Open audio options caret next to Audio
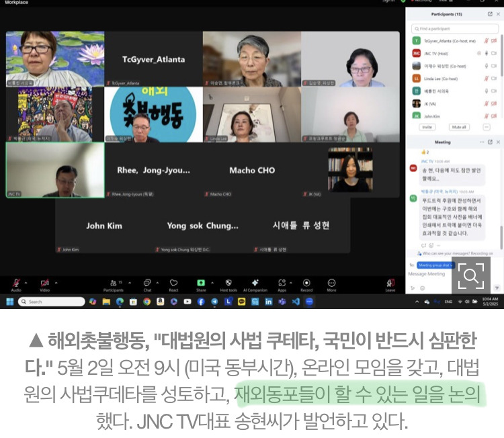This screenshot has width=504, height=438. coord(26,283)
